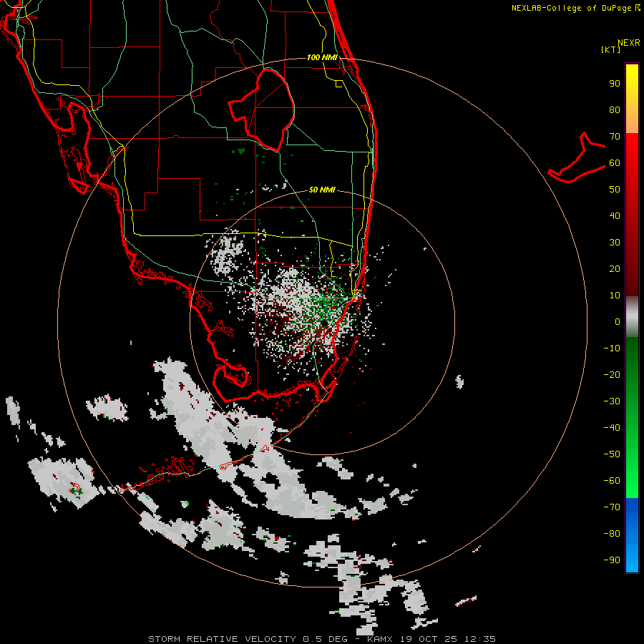
Task: Click the positive 20 knot scale label
Action: [615, 269]
